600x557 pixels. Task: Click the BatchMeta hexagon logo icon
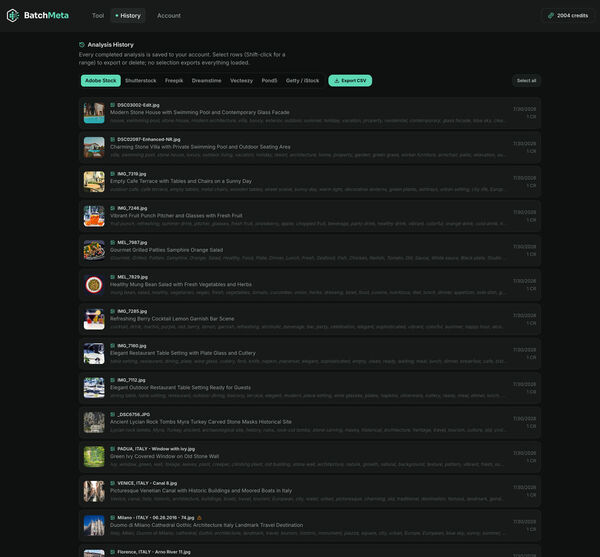[13, 15]
